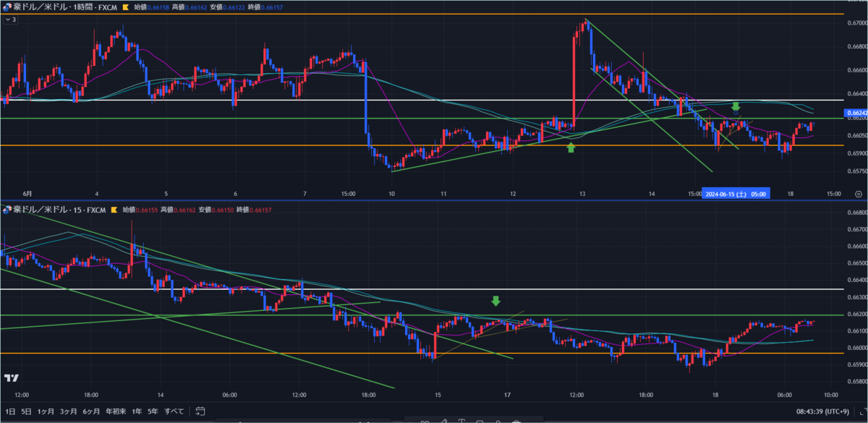Click the 6月 label on upper time axis
Viewport: 868px width, 423px height.
click(x=26, y=194)
